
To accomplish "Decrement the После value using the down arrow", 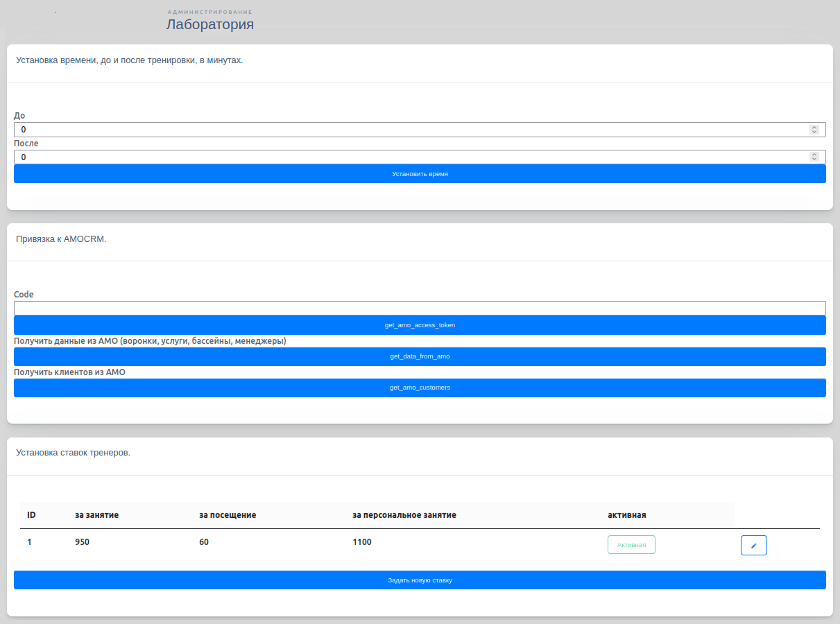I will point(814,159).
